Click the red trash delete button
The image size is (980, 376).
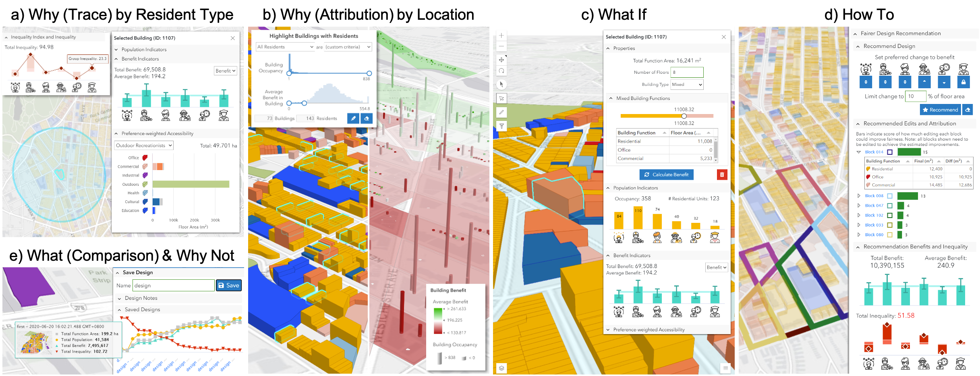[722, 174]
